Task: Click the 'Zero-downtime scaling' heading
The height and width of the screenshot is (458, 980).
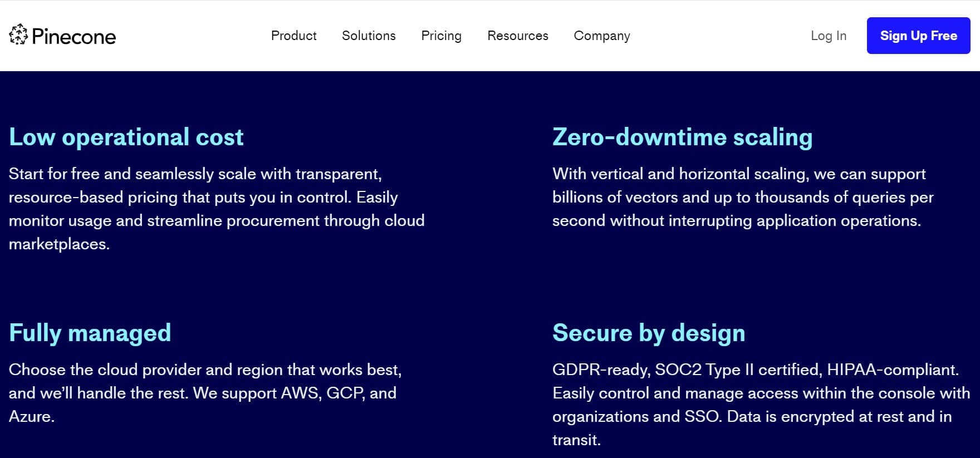Action: point(682,137)
